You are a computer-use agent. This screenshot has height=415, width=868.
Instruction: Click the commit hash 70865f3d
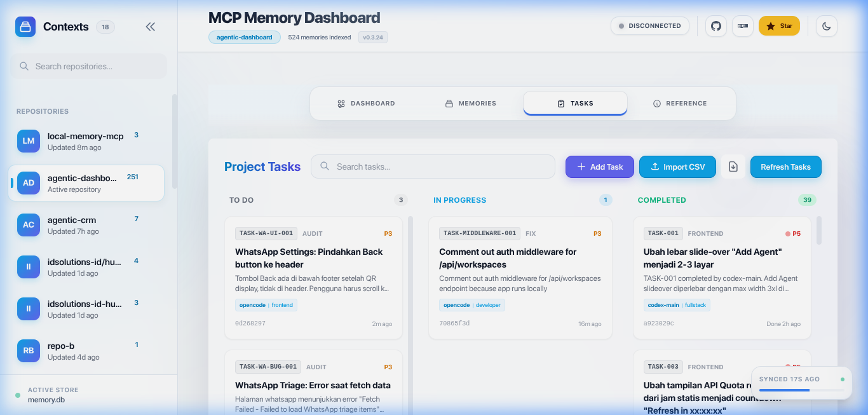click(454, 323)
